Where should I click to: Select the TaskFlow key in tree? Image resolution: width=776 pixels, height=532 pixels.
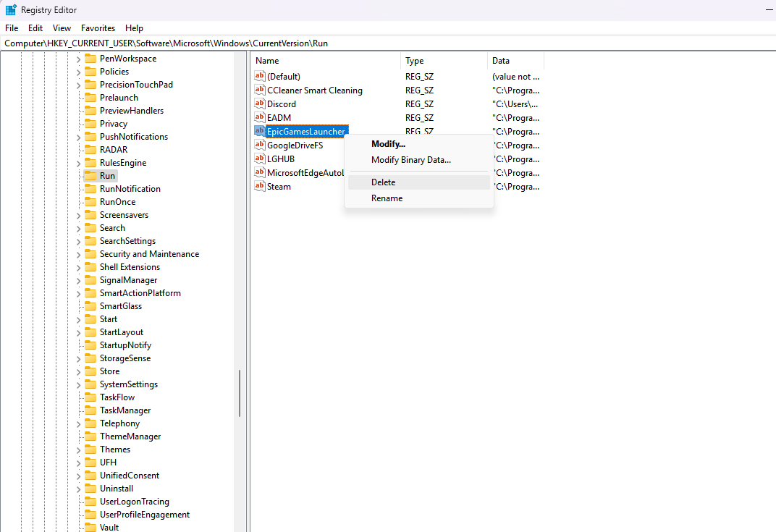pyautogui.click(x=117, y=397)
